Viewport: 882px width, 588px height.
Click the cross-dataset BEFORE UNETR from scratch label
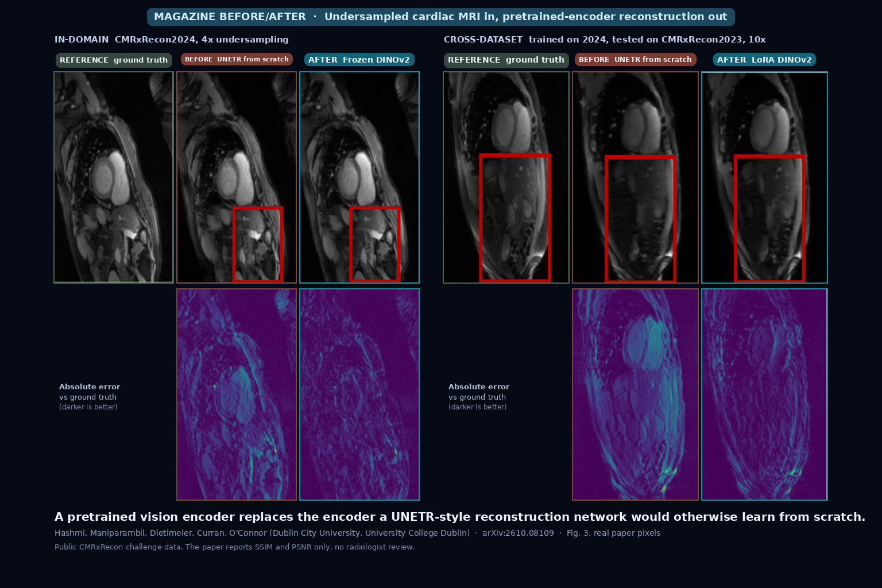(635, 59)
